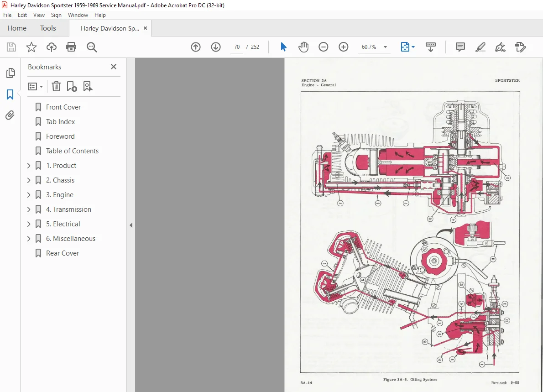
Task: Click the fit page icon
Action: pyautogui.click(x=405, y=47)
